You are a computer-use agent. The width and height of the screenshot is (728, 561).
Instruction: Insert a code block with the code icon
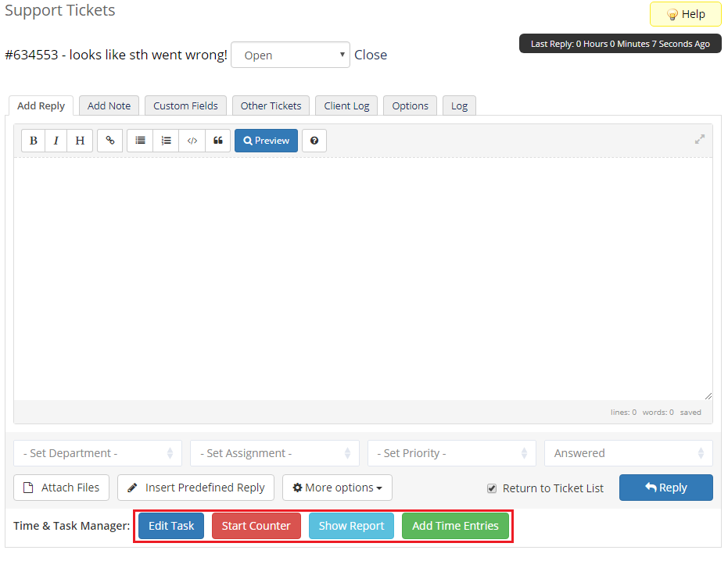[x=192, y=141]
